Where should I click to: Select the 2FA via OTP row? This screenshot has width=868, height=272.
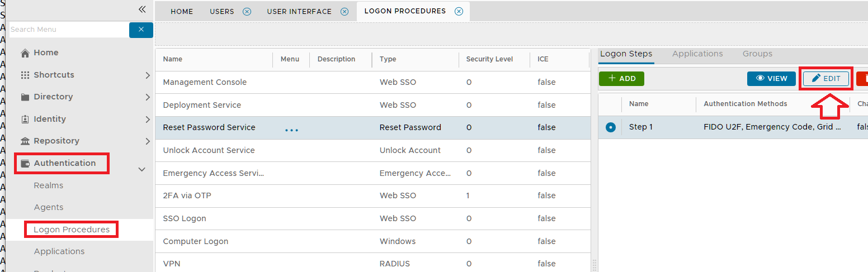[187, 196]
